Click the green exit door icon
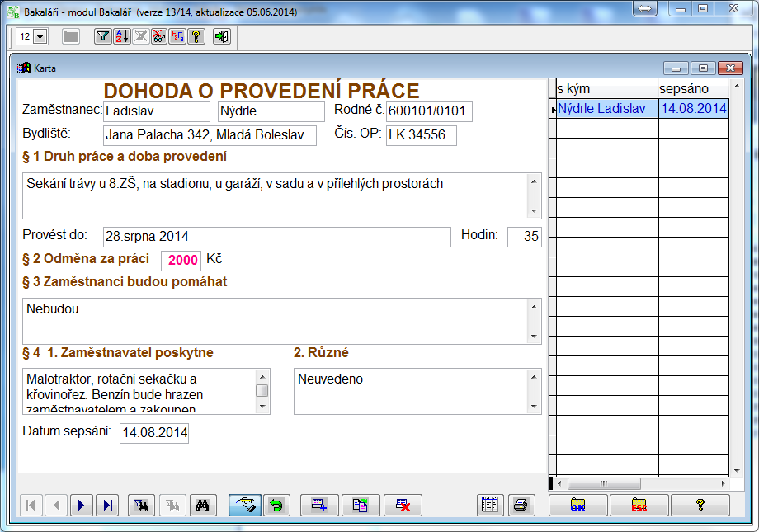Viewport: 759px width, 532px height. pyautogui.click(x=221, y=36)
